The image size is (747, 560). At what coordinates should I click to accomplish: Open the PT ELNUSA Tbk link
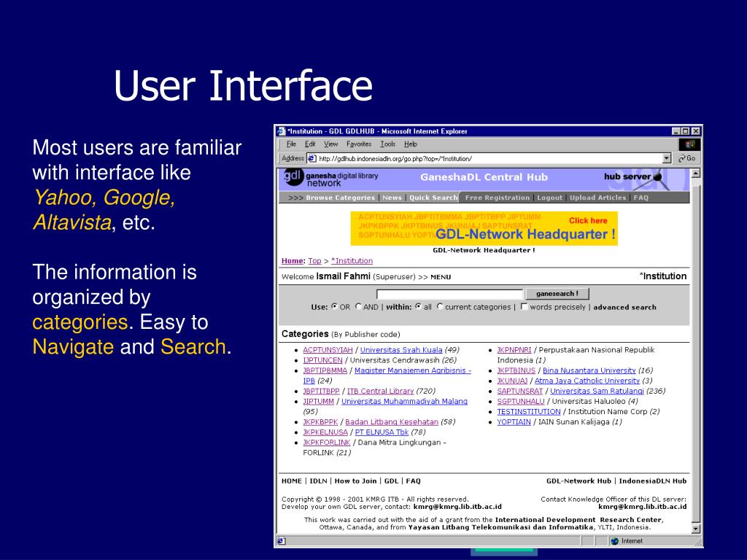click(x=382, y=432)
